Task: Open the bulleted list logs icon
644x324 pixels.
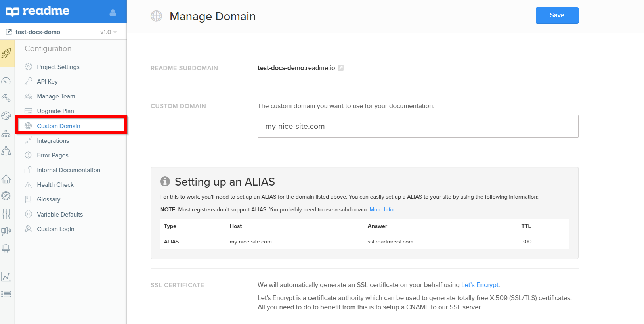Action: pyautogui.click(x=6, y=294)
